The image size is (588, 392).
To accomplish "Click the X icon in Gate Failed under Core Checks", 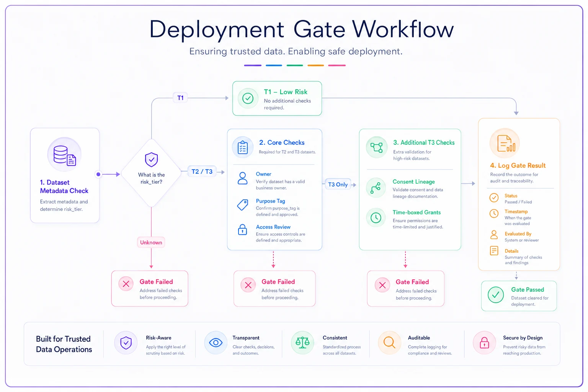I will [x=248, y=285].
